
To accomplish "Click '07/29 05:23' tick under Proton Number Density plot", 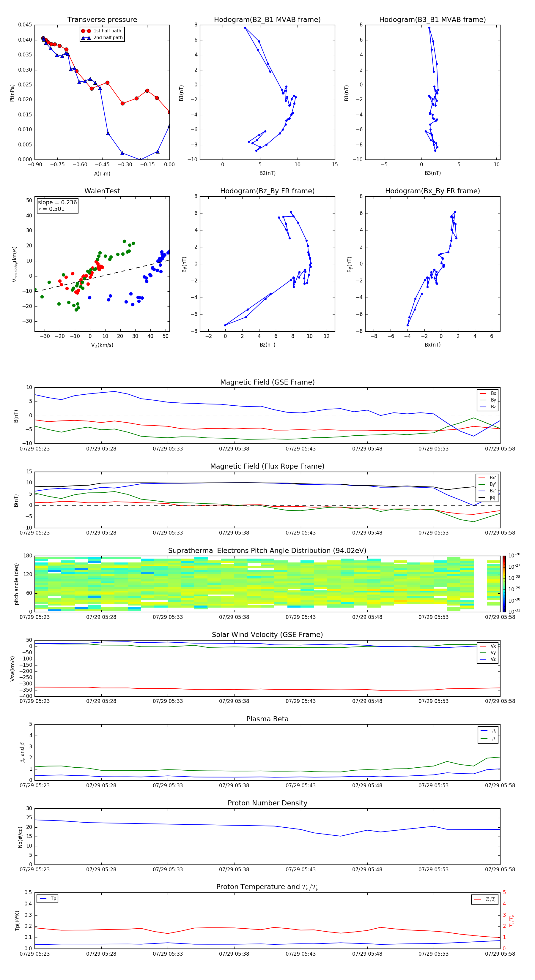I will click(35, 869).
